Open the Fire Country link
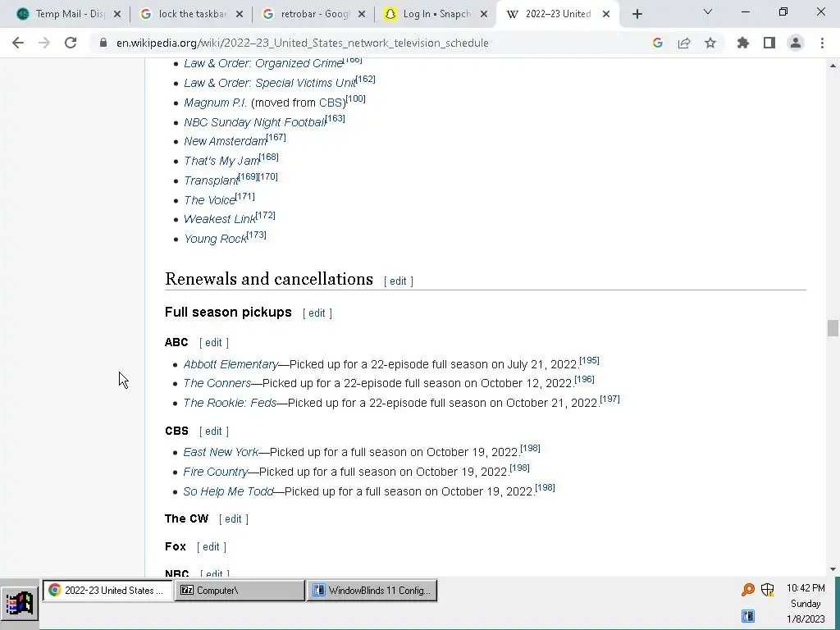The width and height of the screenshot is (840, 630). pyautogui.click(x=216, y=472)
